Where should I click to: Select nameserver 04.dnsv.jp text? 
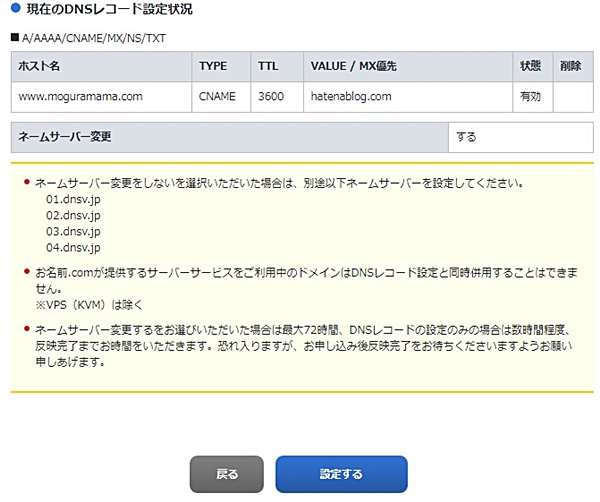coord(73,248)
